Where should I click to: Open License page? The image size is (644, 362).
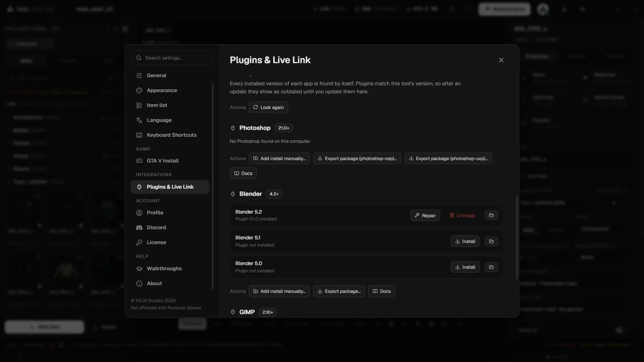[170, 243]
